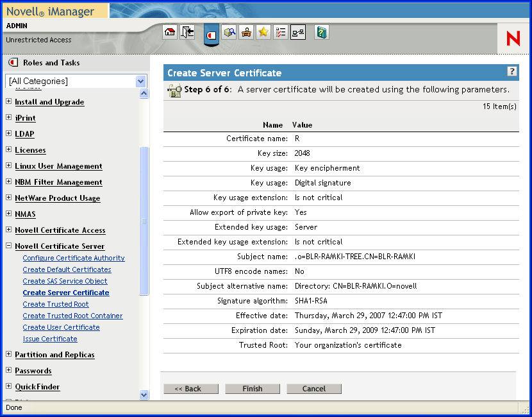Click the Configure desk icon
This screenshot has height=417, width=532.
[x=246, y=33]
